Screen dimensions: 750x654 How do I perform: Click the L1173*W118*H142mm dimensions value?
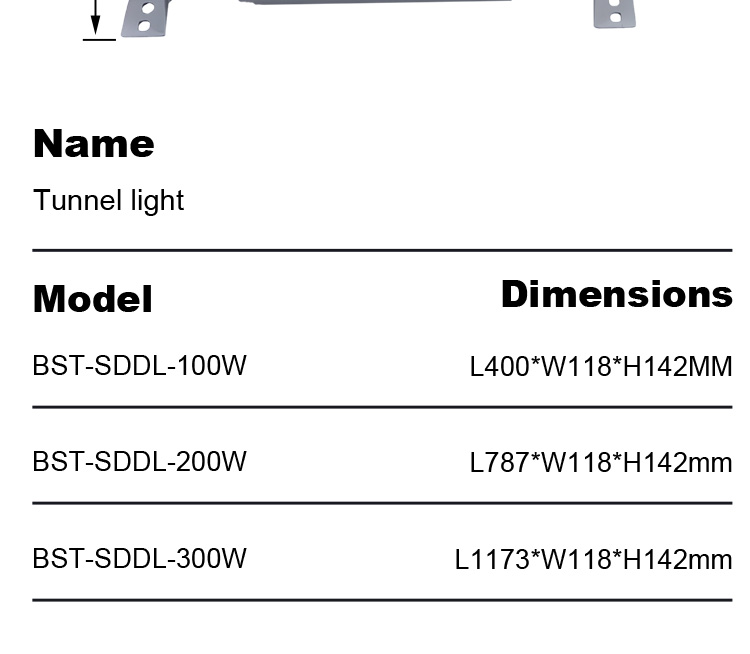pyautogui.click(x=594, y=559)
